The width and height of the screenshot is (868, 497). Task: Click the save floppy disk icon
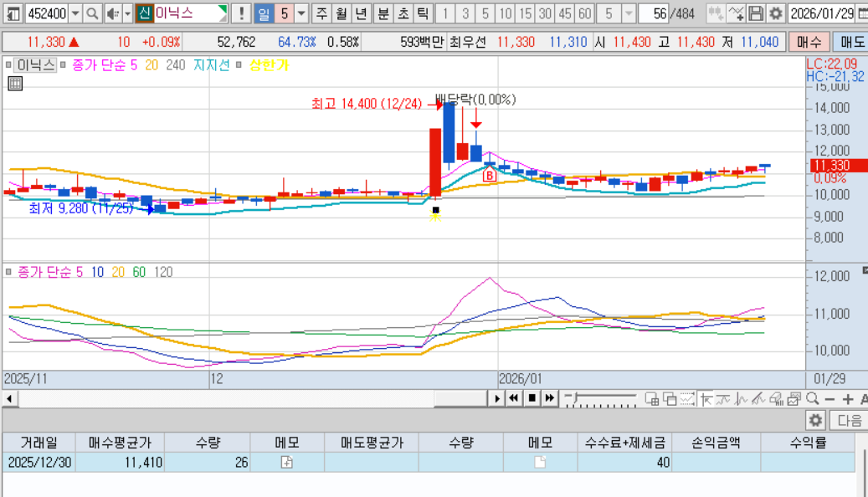click(x=756, y=13)
